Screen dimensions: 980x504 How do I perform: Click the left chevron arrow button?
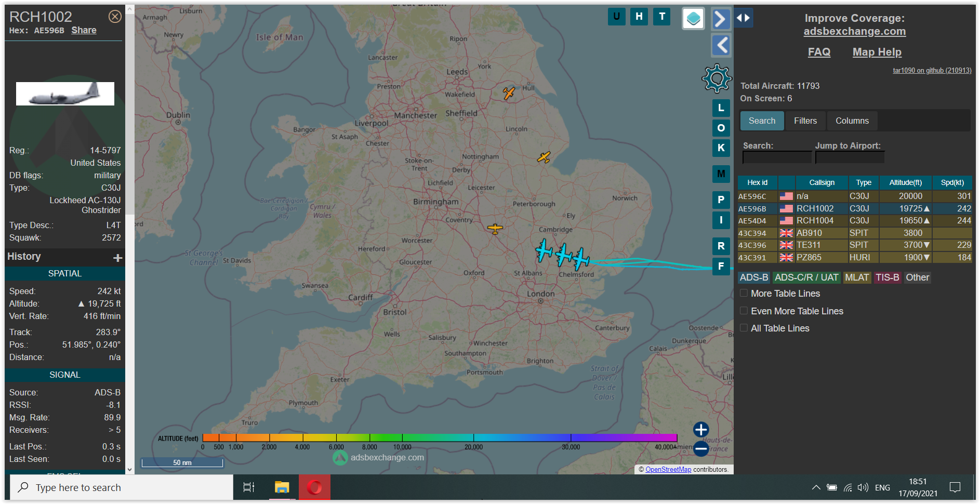point(721,45)
